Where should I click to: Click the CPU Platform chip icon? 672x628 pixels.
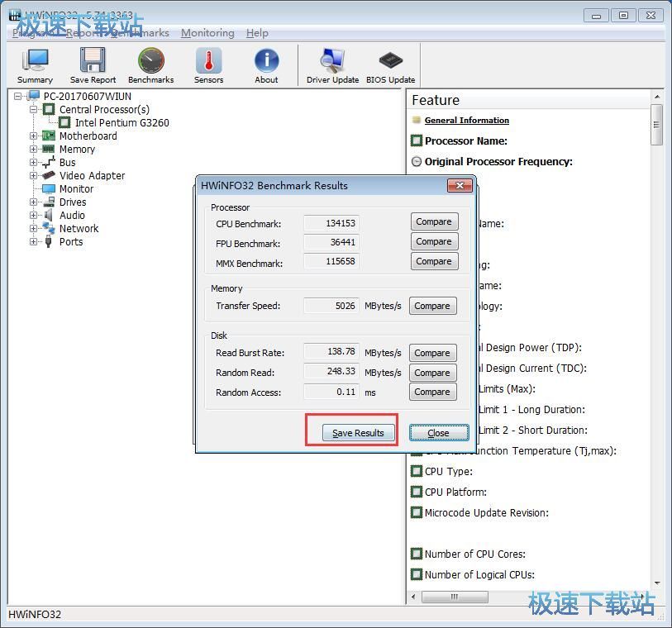coord(416,492)
